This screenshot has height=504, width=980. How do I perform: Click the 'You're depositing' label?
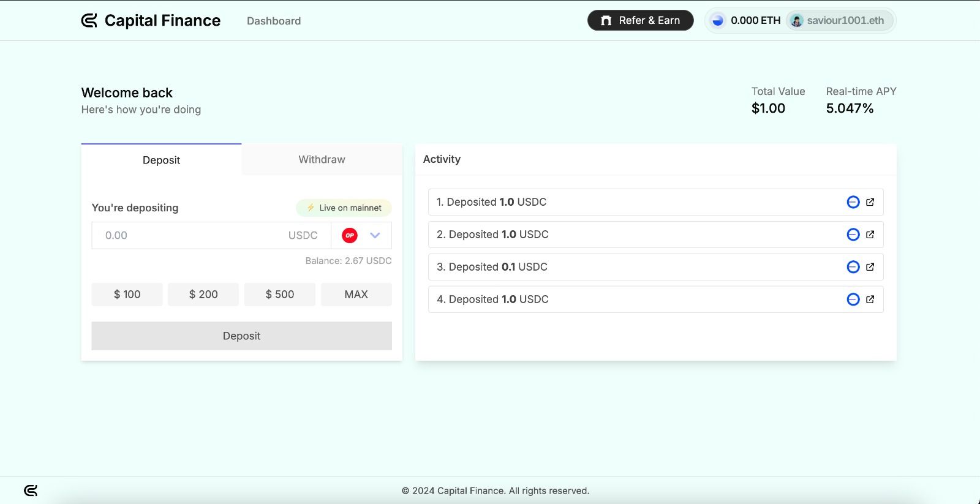(135, 208)
